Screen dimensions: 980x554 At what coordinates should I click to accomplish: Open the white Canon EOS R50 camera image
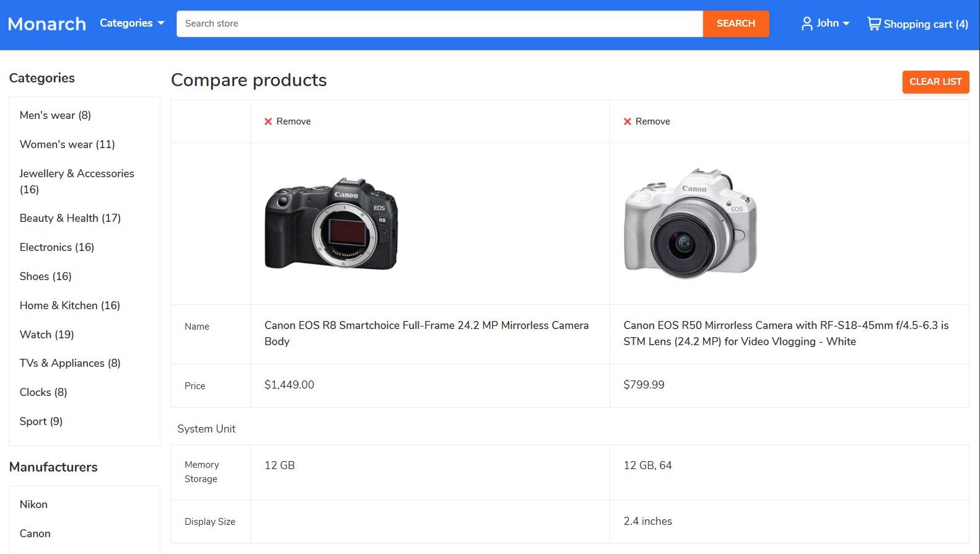pos(690,223)
